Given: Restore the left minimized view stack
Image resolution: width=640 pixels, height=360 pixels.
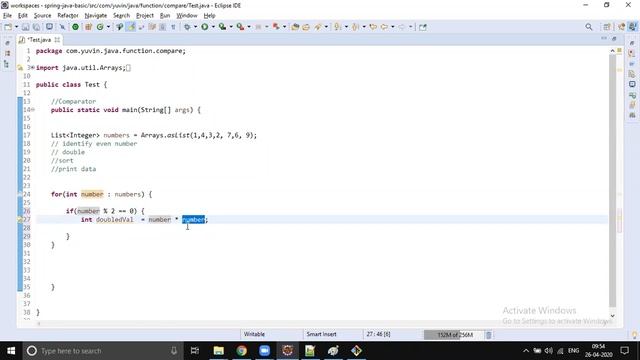Looking at the screenshot, I should tap(7, 43).
